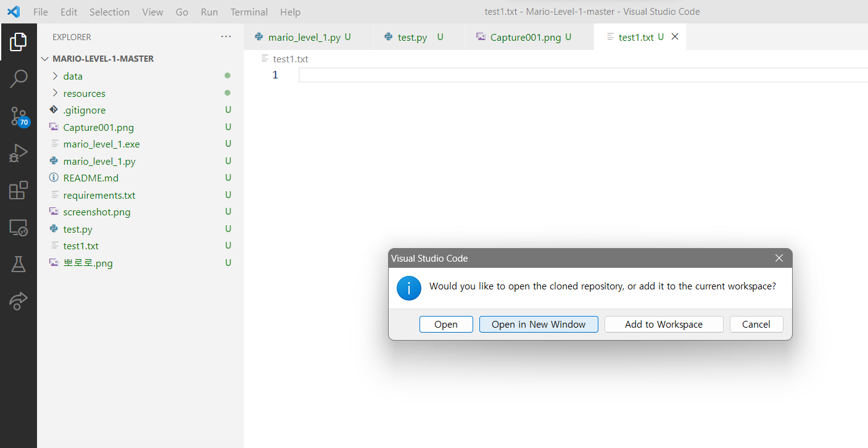Switch to the mario_level_1.py tab

[308, 37]
